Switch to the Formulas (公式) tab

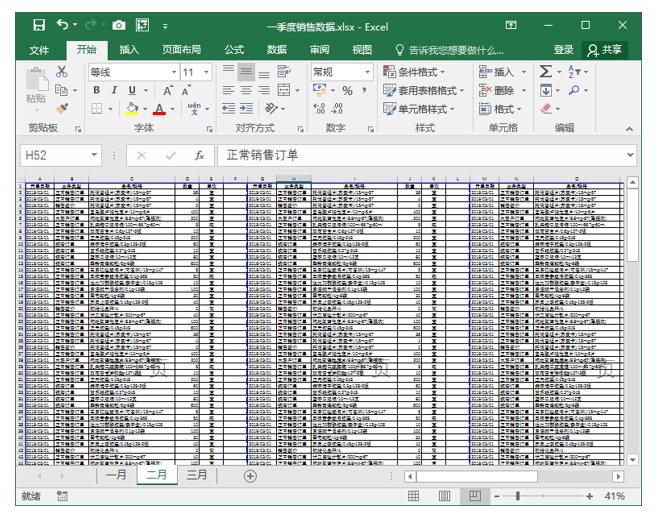pyautogui.click(x=234, y=50)
